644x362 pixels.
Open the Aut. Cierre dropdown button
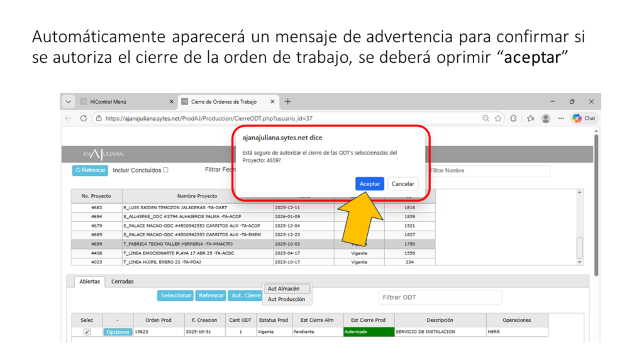(x=245, y=295)
